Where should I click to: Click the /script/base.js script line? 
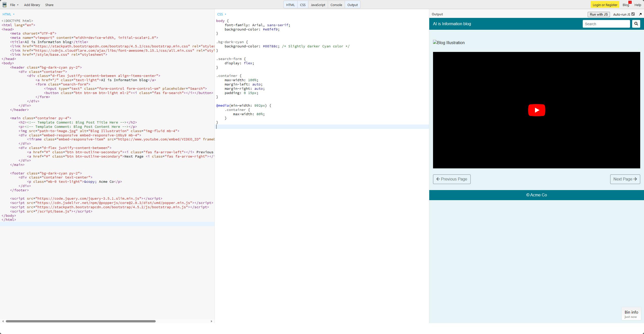click(x=51, y=211)
